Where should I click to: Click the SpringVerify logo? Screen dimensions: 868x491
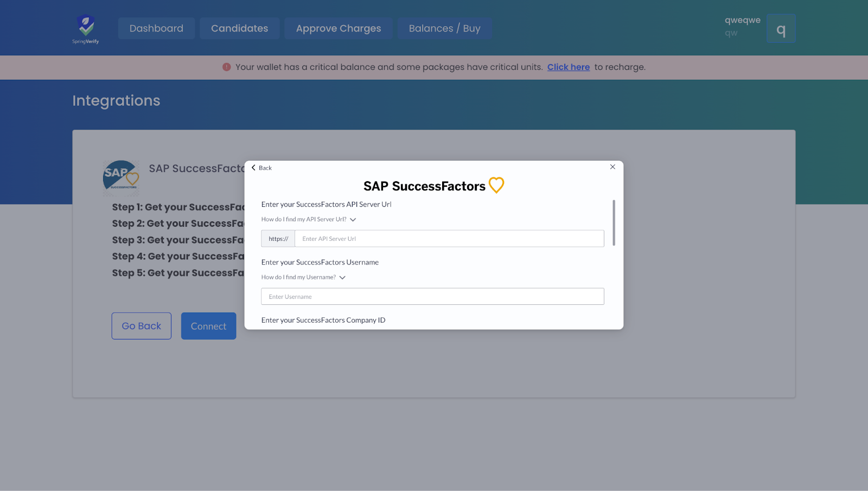coord(86,29)
